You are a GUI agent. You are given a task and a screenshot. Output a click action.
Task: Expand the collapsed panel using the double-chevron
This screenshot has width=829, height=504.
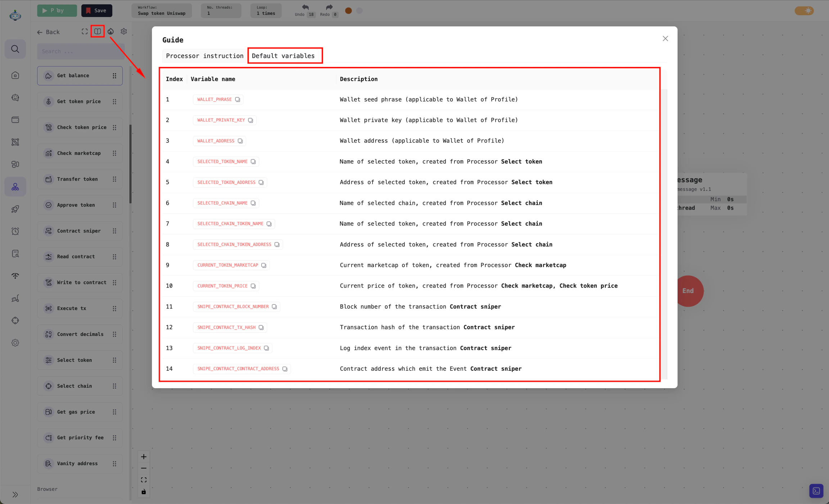(x=15, y=494)
